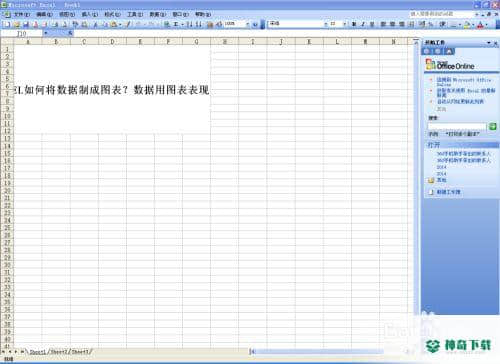Click the 新建工作簿 link
The width and height of the screenshot is (500, 364).
[448, 192]
